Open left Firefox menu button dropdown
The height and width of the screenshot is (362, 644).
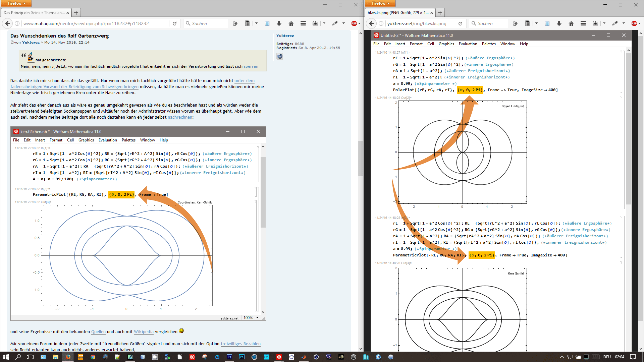(x=16, y=3)
